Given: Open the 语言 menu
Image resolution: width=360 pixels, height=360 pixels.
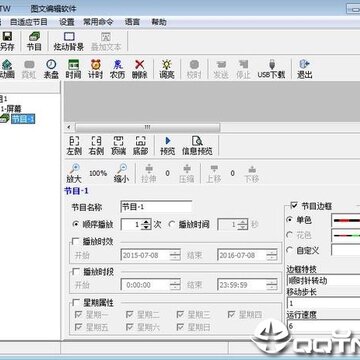Looking at the screenshot, I should point(132,22).
